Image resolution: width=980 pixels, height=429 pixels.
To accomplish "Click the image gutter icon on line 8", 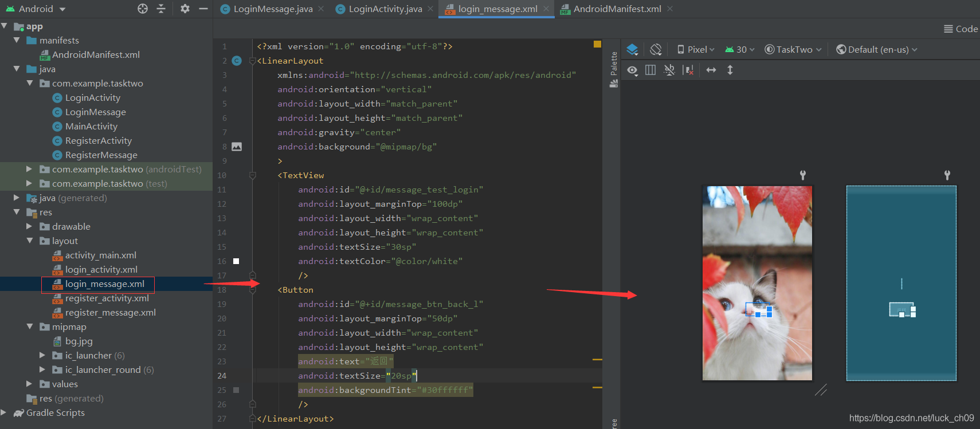I will tap(237, 147).
